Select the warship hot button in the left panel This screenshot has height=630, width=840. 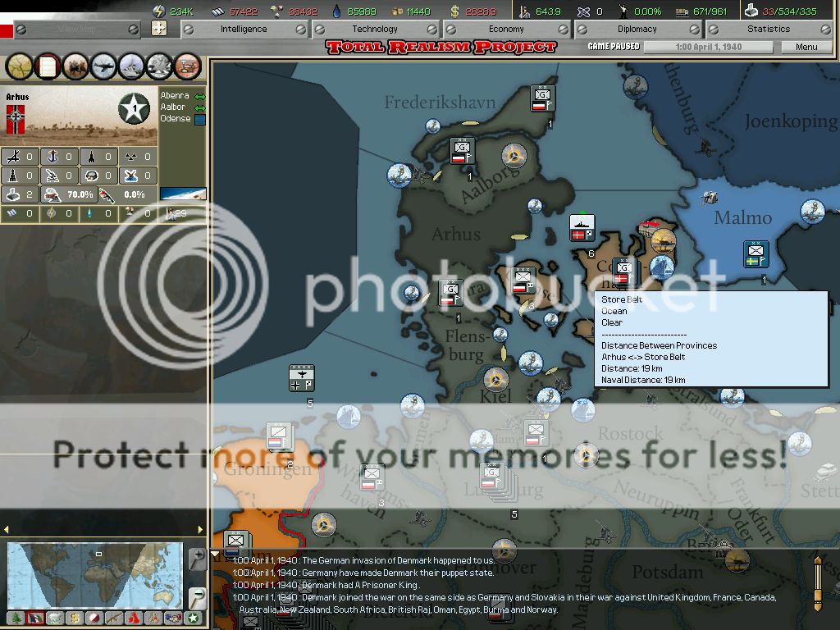coord(132,66)
